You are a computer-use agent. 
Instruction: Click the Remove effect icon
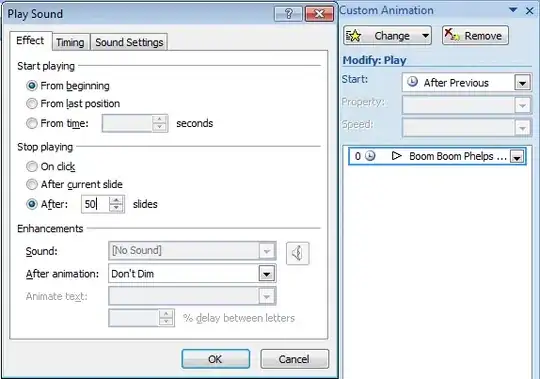pyautogui.click(x=452, y=35)
